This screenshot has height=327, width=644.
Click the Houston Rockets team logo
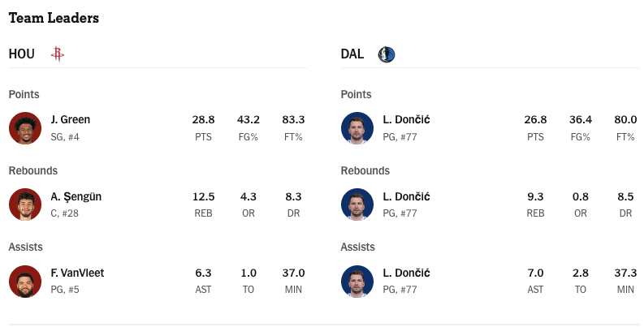click(x=58, y=54)
